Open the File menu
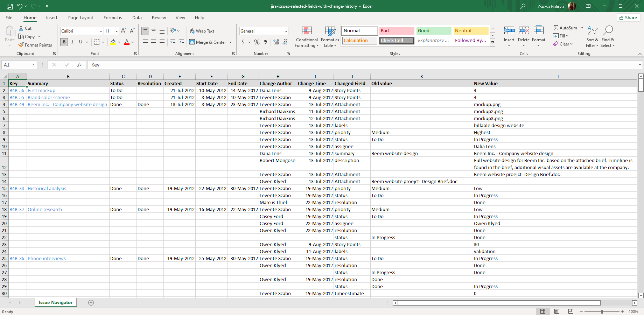The width and height of the screenshot is (644, 315). 9,17
